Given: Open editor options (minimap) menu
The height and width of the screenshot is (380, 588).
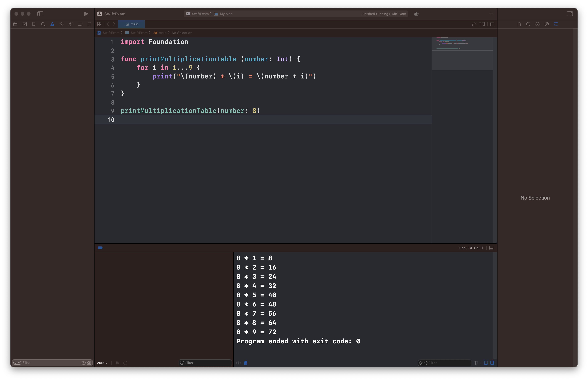Looking at the screenshot, I should pos(482,24).
